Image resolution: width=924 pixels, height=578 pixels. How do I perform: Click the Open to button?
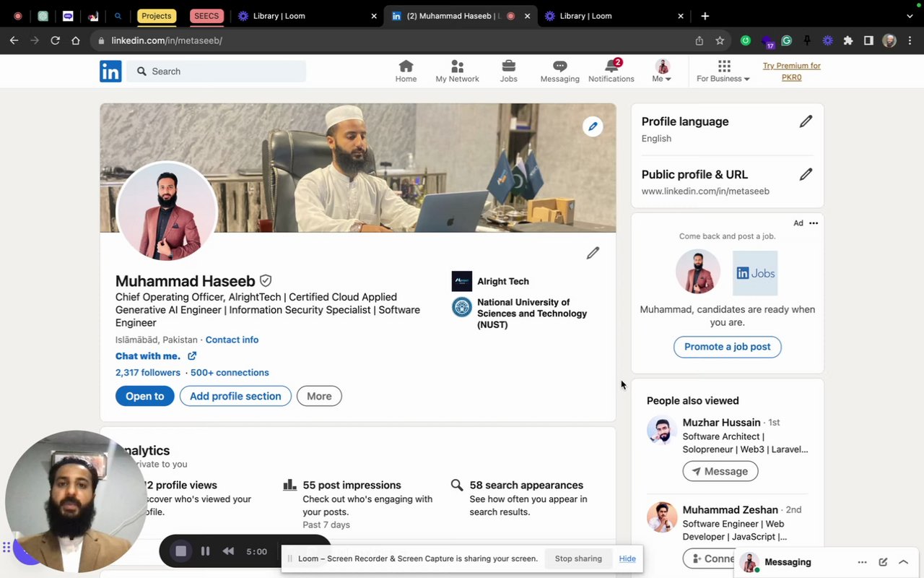145,396
